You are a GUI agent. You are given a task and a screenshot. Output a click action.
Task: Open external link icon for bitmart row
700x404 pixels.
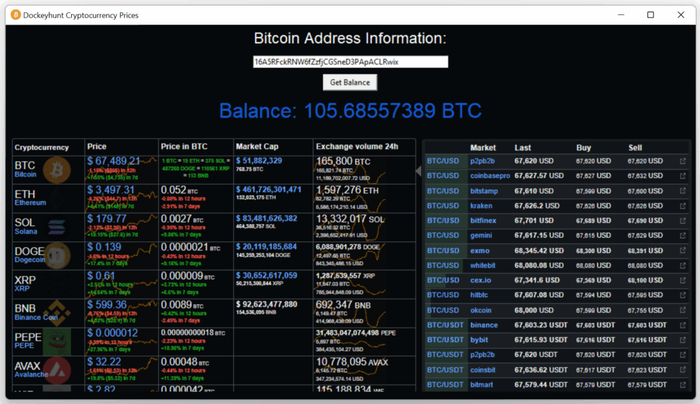(x=683, y=384)
